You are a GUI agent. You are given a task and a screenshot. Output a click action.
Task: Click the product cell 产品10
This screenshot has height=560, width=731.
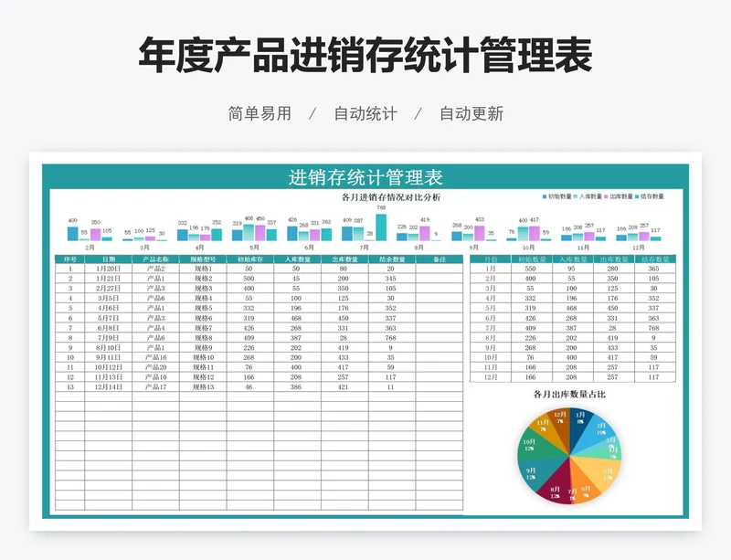pyautogui.click(x=155, y=376)
